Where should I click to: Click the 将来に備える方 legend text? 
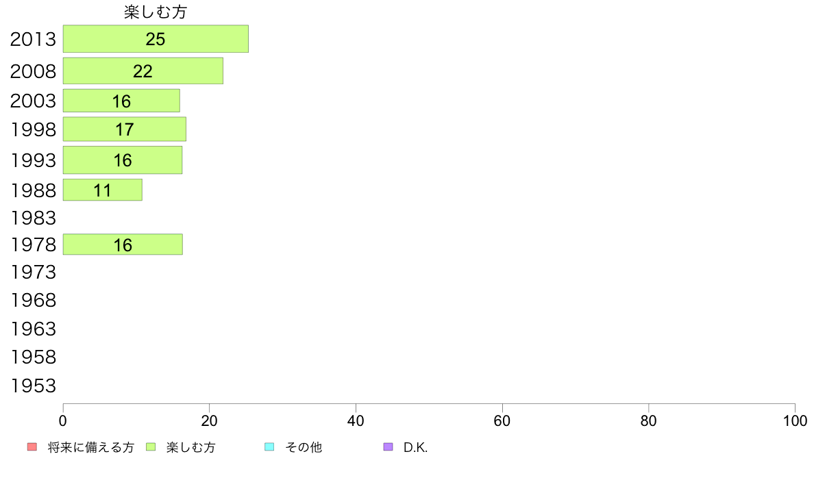point(91,447)
